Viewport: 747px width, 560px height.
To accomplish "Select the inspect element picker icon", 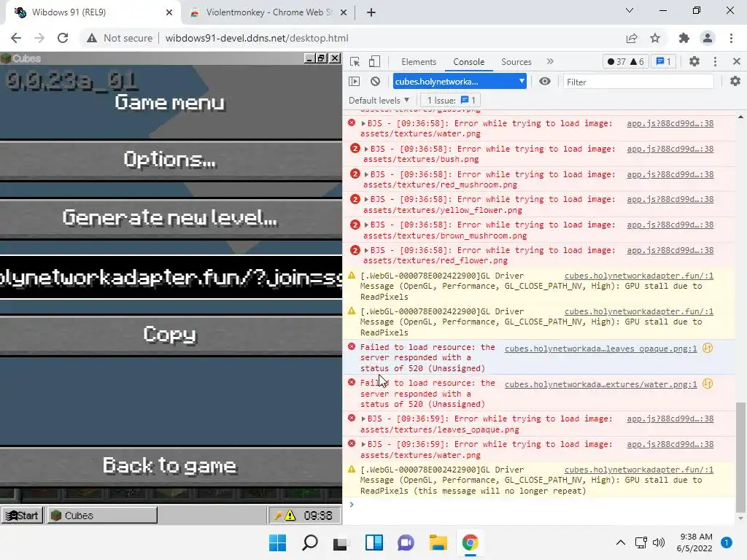I will pyautogui.click(x=355, y=62).
